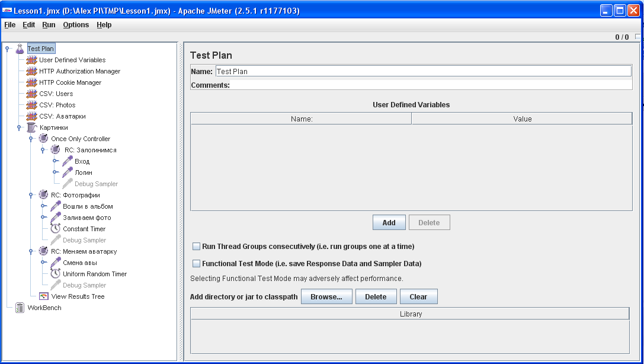Enable Functional Test Mode checkbox
This screenshot has width=644, height=364.
point(197,264)
